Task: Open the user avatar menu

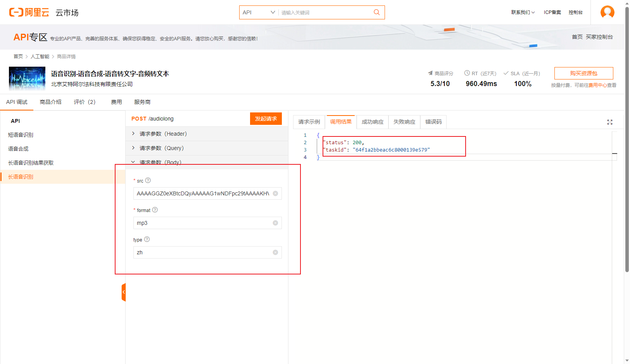Action: (607, 12)
